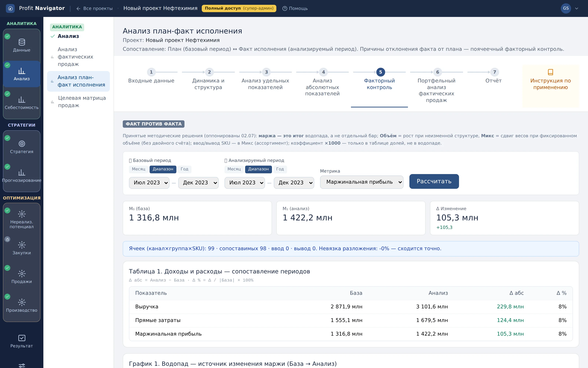Click the Рассчитать button
Image resolution: width=588 pixels, height=368 pixels.
click(434, 181)
